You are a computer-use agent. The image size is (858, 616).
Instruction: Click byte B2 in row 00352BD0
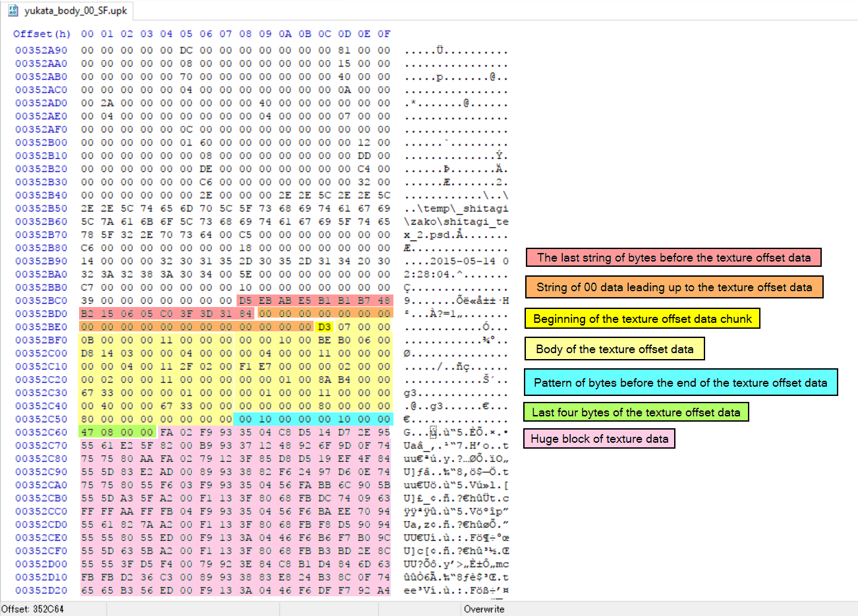pyautogui.click(x=87, y=314)
